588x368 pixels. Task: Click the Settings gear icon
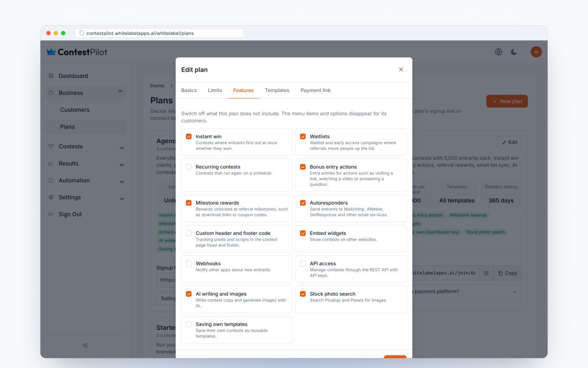click(x=51, y=197)
